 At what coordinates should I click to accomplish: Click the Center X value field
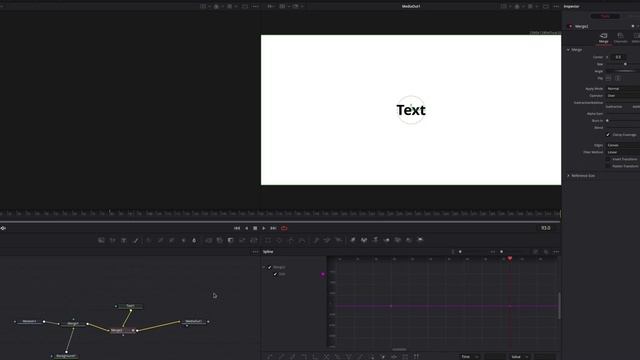[619, 57]
